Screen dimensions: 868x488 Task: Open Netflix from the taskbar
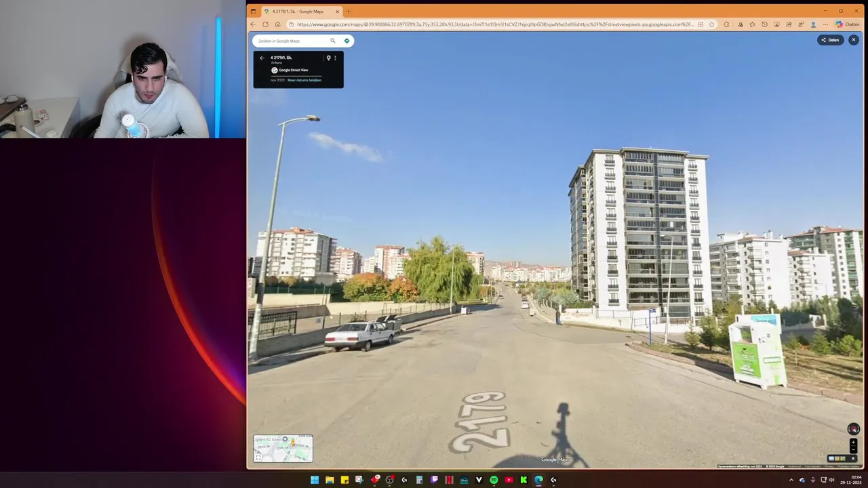point(449,480)
